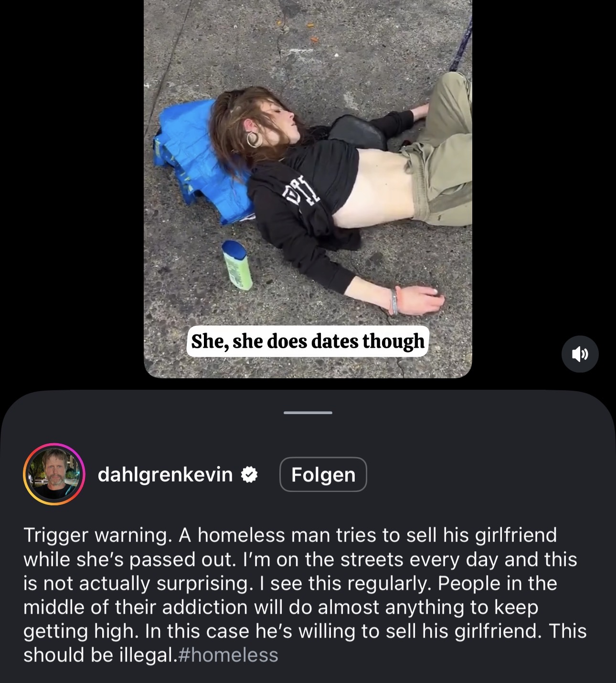
Task: Follow the account via the Folgen button
Action: coord(323,474)
